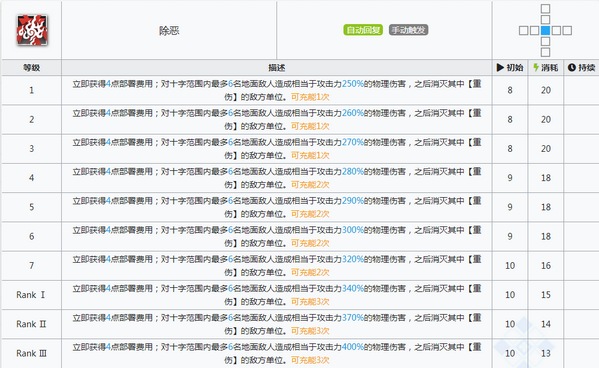The width and height of the screenshot is (599, 368).
Task: Click cost value 15 in Rank I row
Action: (x=546, y=295)
